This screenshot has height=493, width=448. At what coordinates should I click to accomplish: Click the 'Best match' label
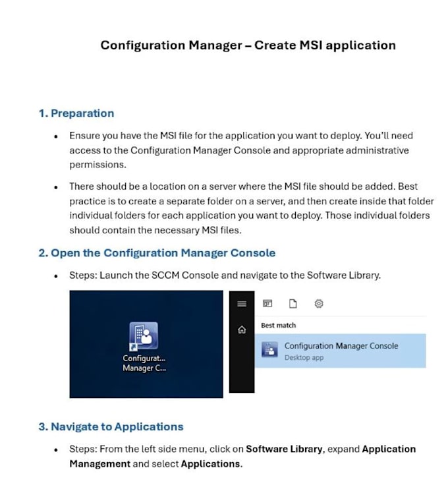click(x=278, y=326)
